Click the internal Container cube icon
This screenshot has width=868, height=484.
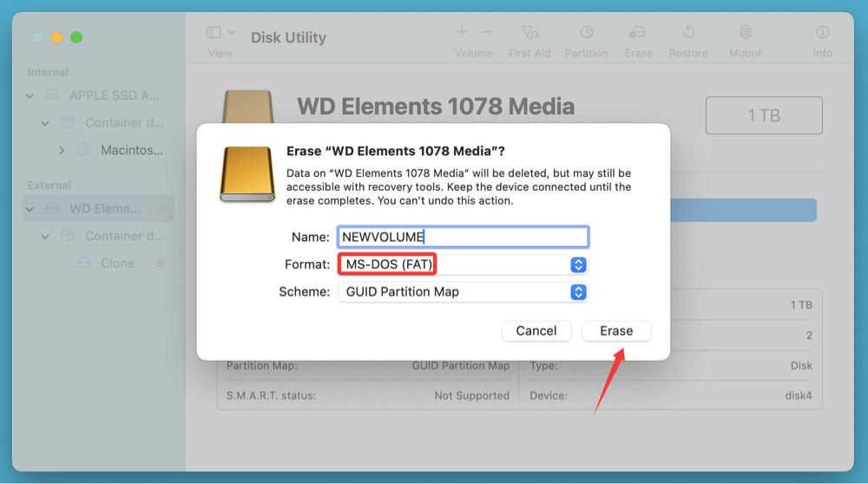pyautogui.click(x=68, y=122)
